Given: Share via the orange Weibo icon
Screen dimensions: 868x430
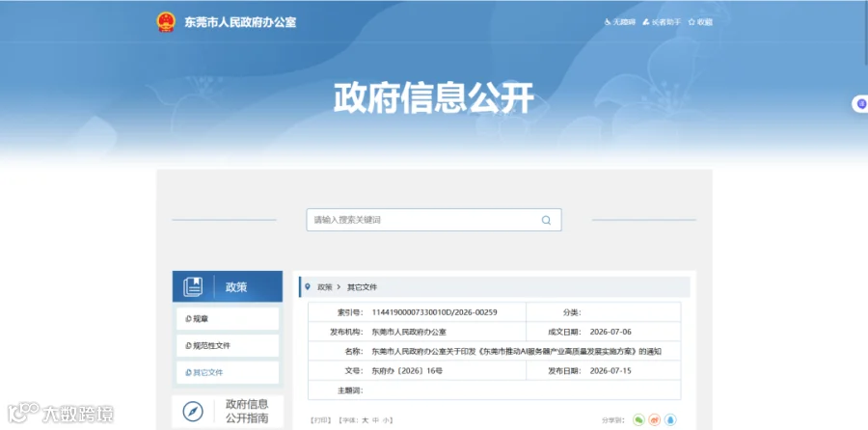Looking at the screenshot, I should click(654, 420).
